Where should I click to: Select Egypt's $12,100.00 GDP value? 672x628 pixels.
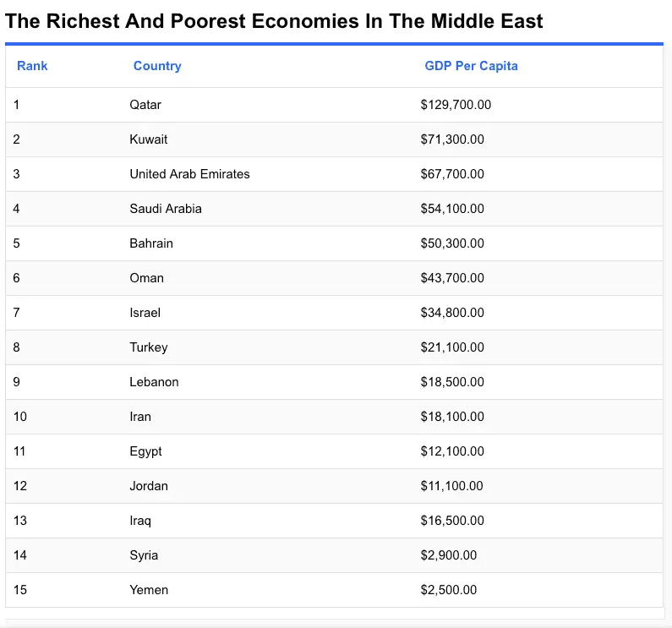(452, 451)
